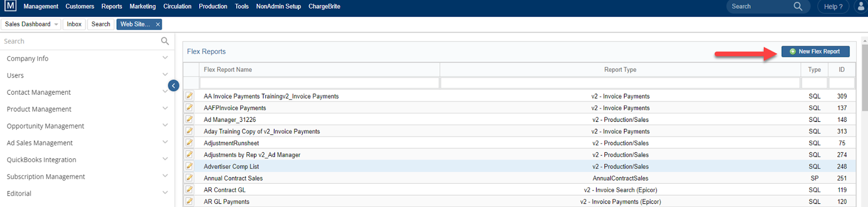Open the Reports menu

point(112,7)
